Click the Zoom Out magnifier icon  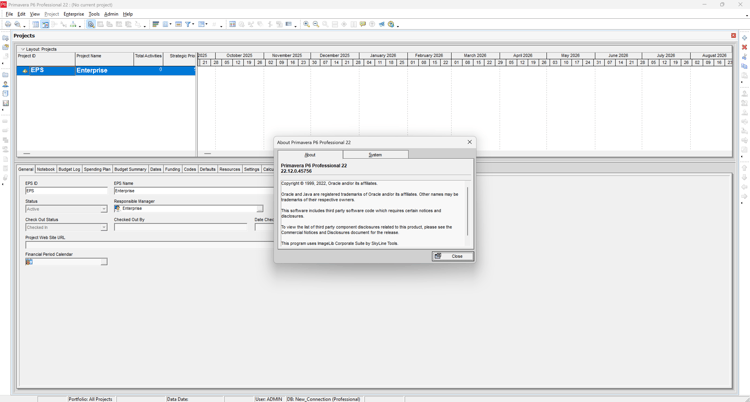tap(316, 24)
